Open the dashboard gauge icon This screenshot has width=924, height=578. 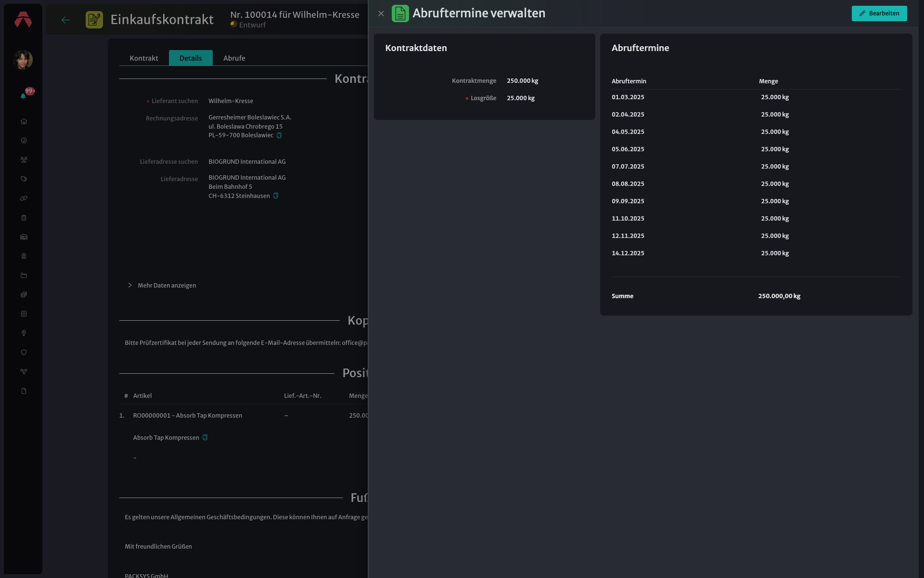click(24, 141)
